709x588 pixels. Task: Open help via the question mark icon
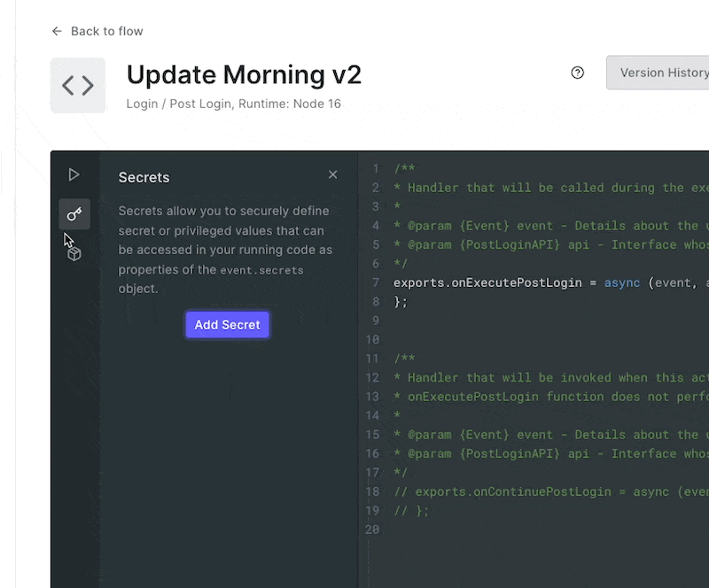click(x=578, y=73)
